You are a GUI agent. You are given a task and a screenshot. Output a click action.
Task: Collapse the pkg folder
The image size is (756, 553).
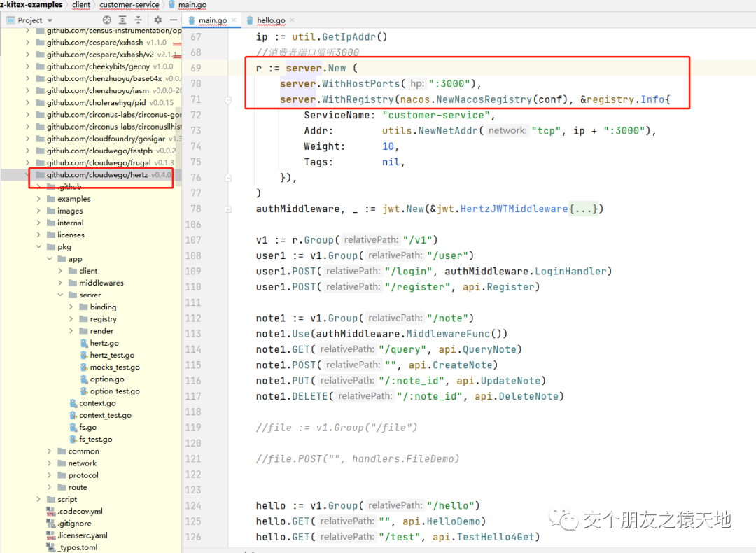(x=38, y=247)
